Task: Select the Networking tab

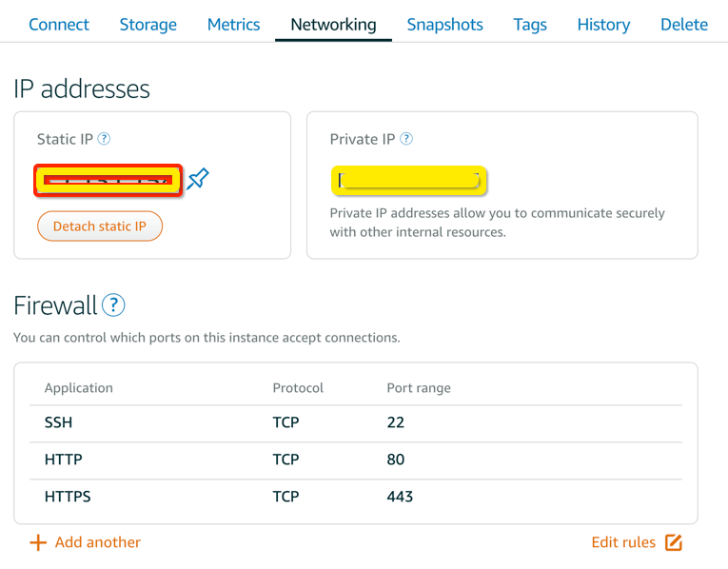Action: [x=333, y=24]
